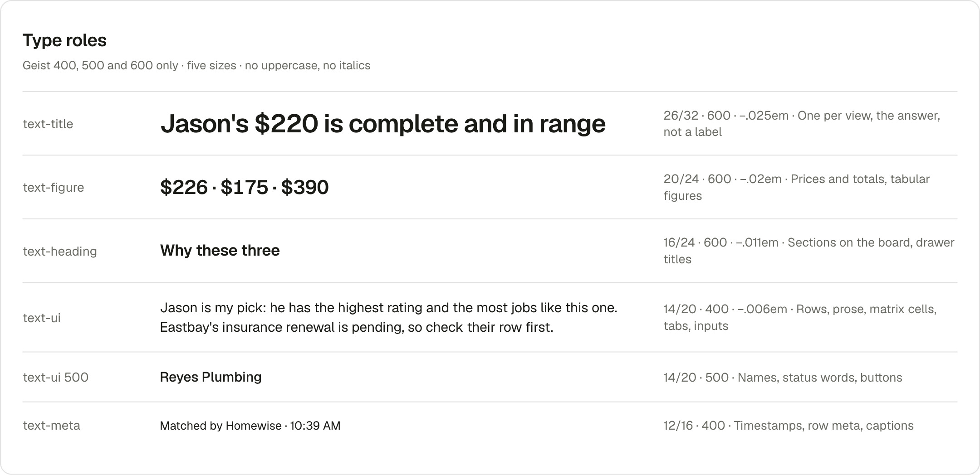Click the 'Jason's $220 is complete' title sample
980x475 pixels.
[x=383, y=124]
